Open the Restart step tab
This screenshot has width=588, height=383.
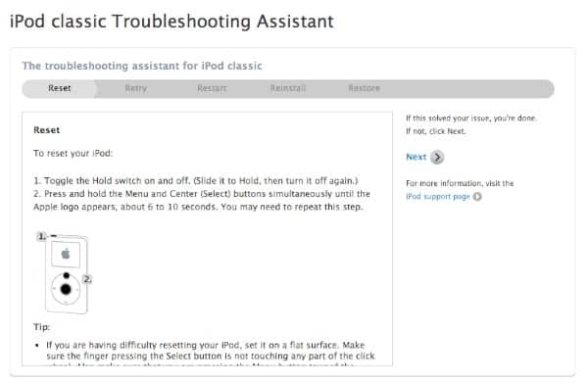coord(212,88)
